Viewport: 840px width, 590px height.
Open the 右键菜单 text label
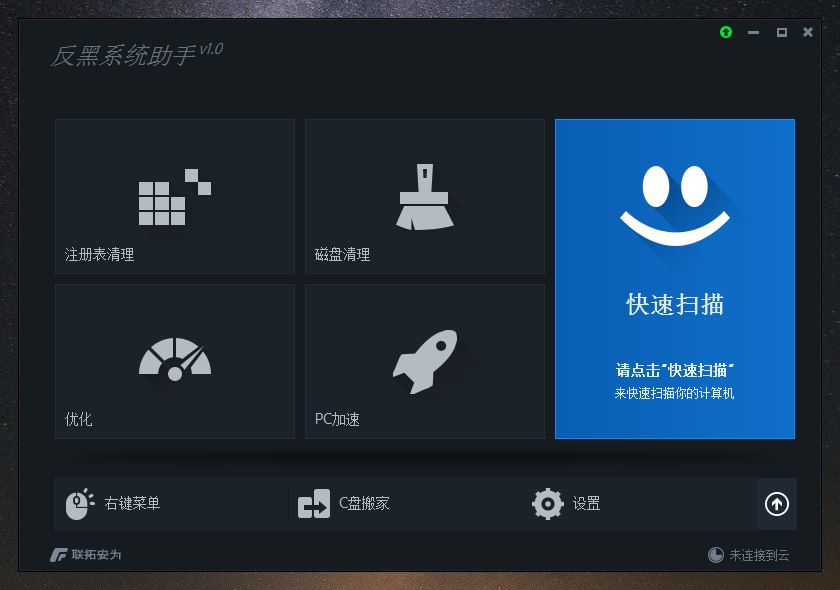(x=132, y=504)
